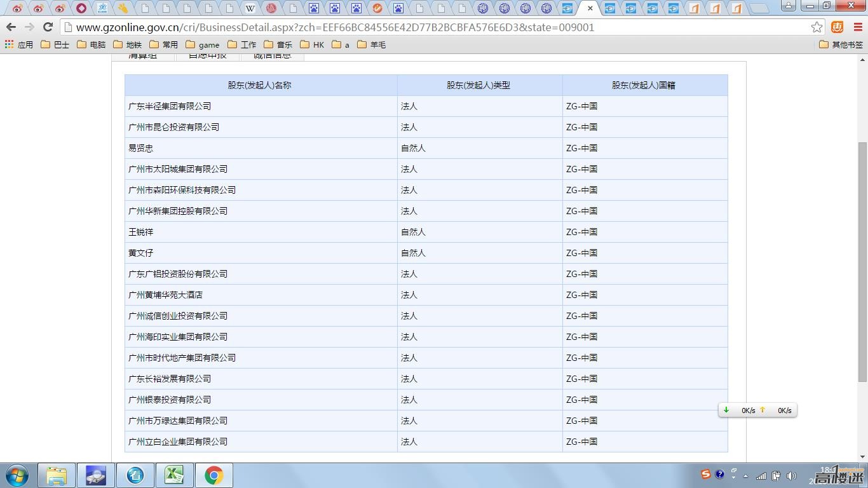
Task: Open the system tray volume icon
Action: pyautogui.click(x=791, y=475)
